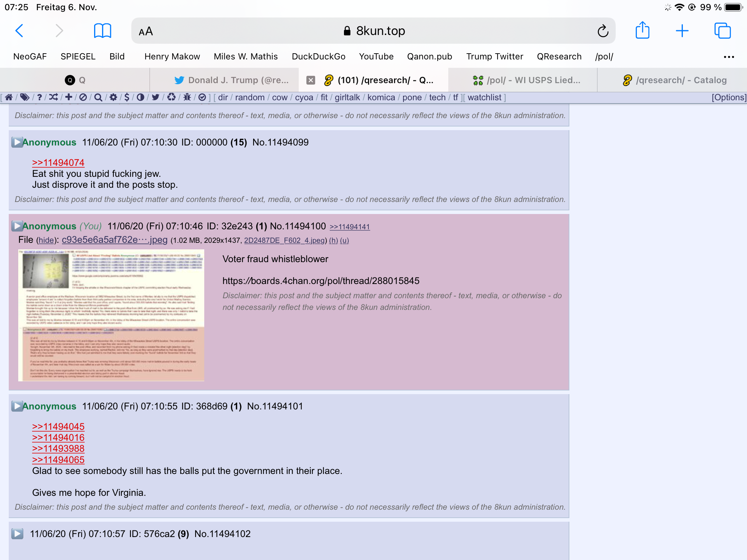Open Bild bookmark
The width and height of the screenshot is (747, 560).
(117, 57)
